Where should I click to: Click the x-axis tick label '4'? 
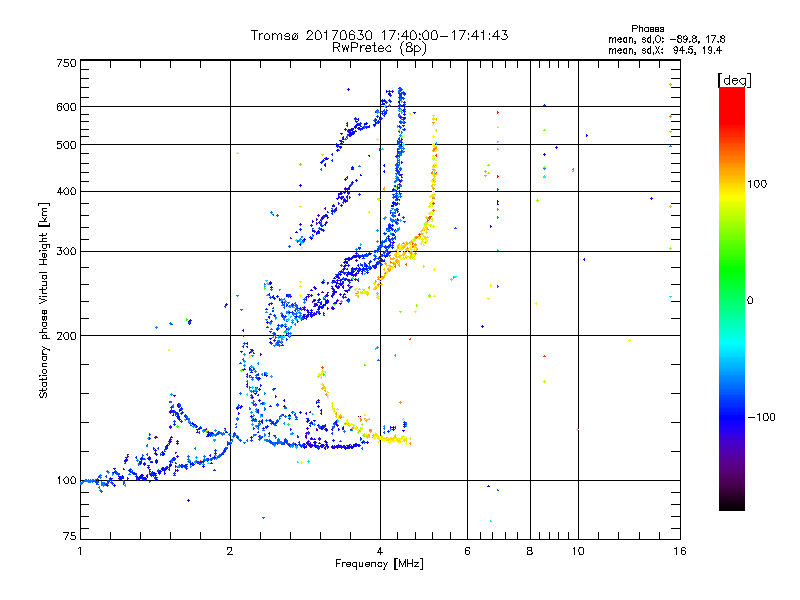point(380,551)
